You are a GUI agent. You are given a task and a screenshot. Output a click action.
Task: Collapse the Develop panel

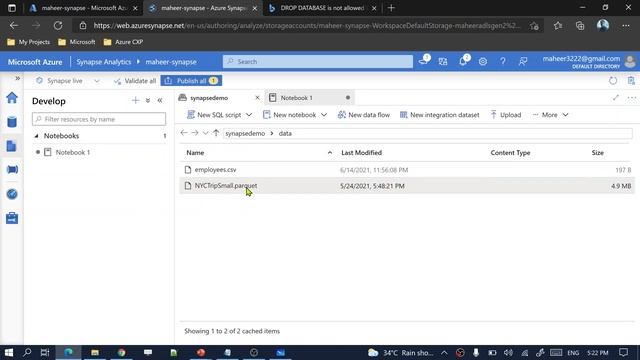160,100
